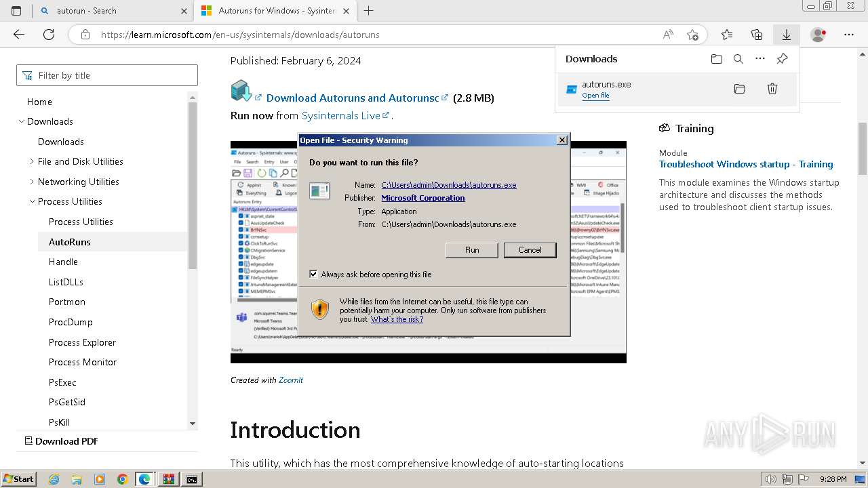868x488 pixels.
Task: Open WinRAR from the taskbar
Action: click(168, 479)
